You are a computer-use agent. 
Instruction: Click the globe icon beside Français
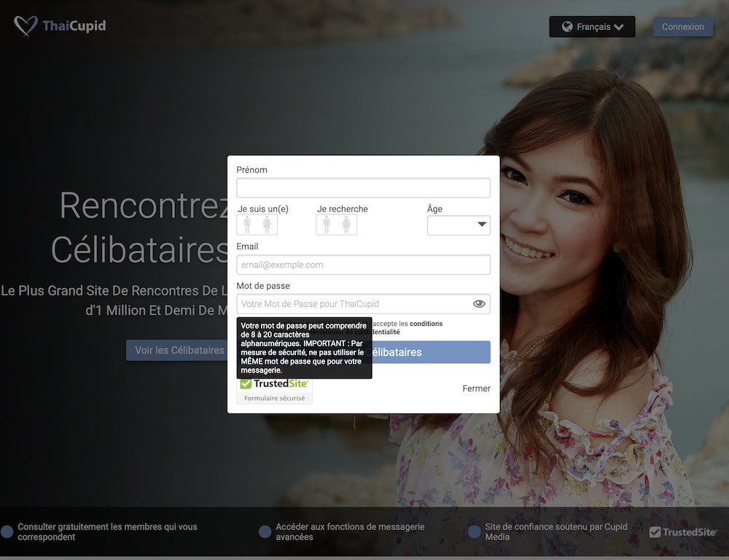(566, 27)
